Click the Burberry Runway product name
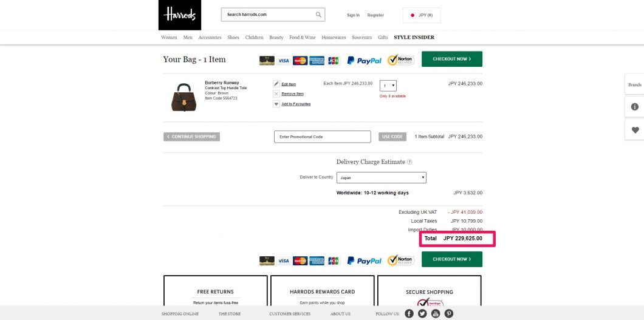 pos(222,83)
